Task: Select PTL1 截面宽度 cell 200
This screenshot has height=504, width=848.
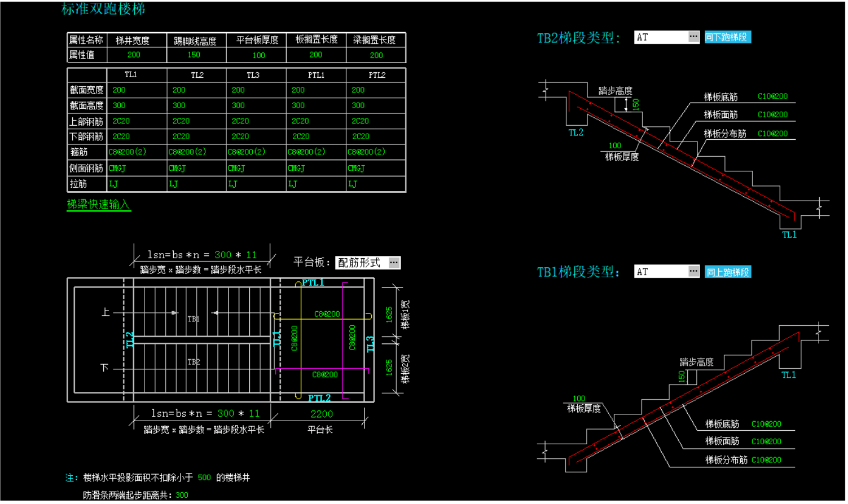Action: (x=298, y=90)
